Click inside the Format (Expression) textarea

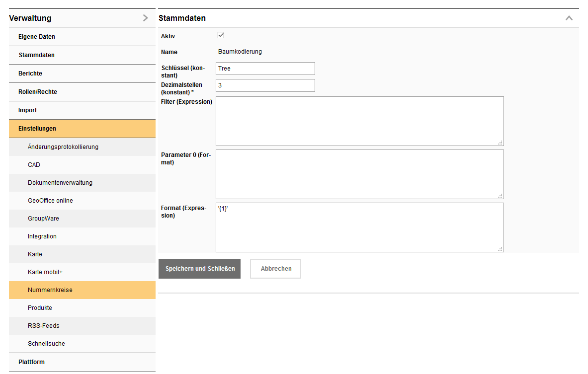pos(359,227)
